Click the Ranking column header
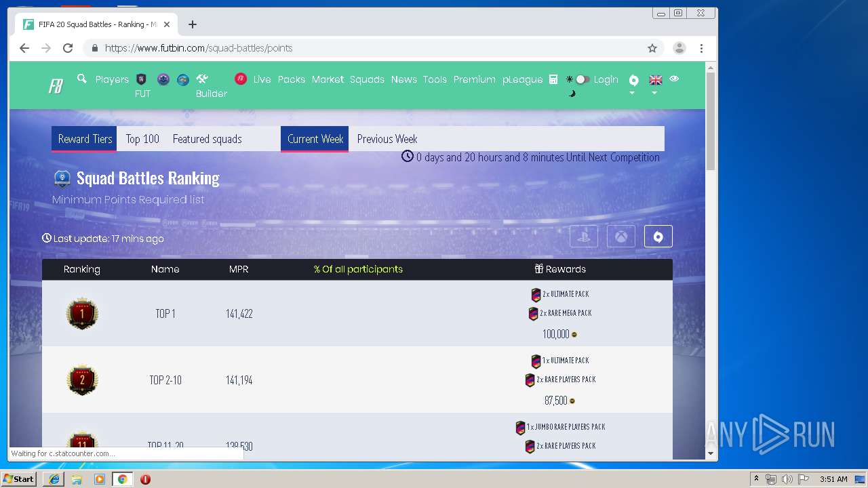This screenshot has width=868, height=488. [82, 269]
